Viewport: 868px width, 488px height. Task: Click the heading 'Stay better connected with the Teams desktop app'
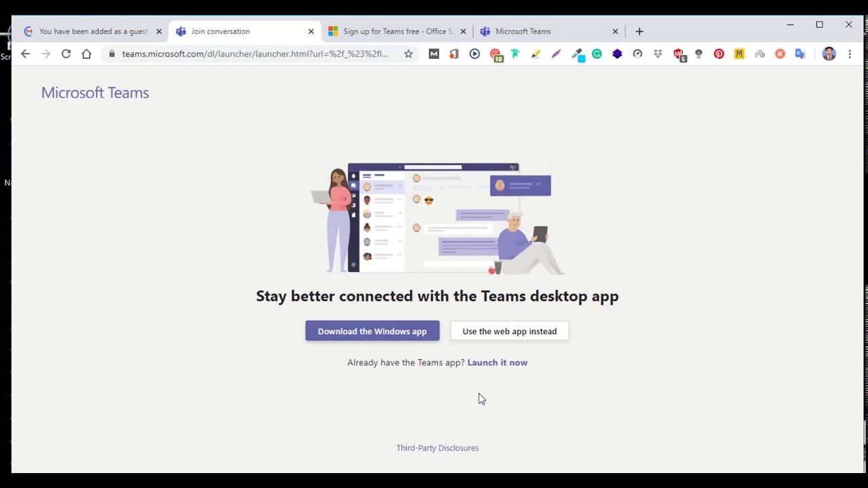(x=437, y=296)
